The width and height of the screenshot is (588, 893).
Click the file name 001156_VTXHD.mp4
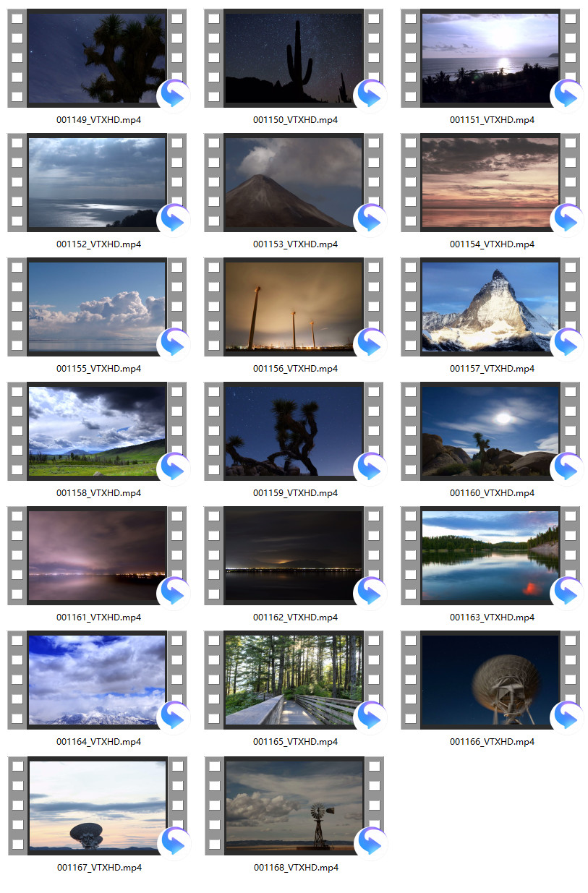[x=295, y=369]
